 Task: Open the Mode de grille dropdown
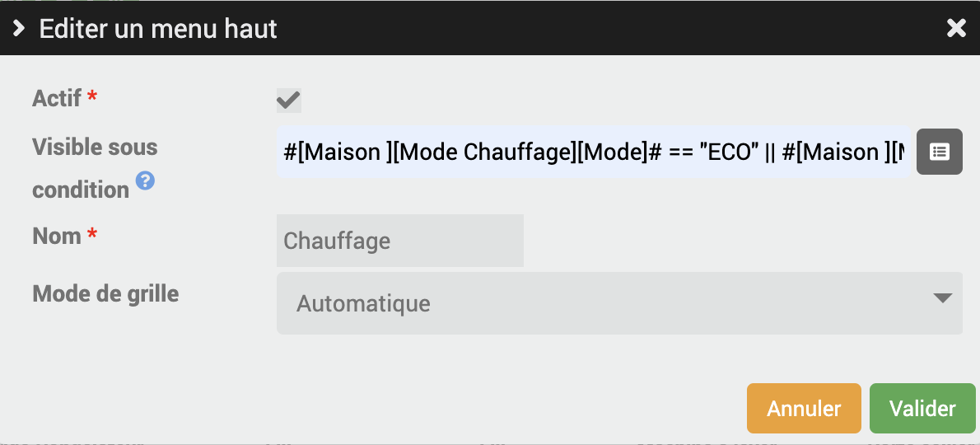tap(619, 303)
